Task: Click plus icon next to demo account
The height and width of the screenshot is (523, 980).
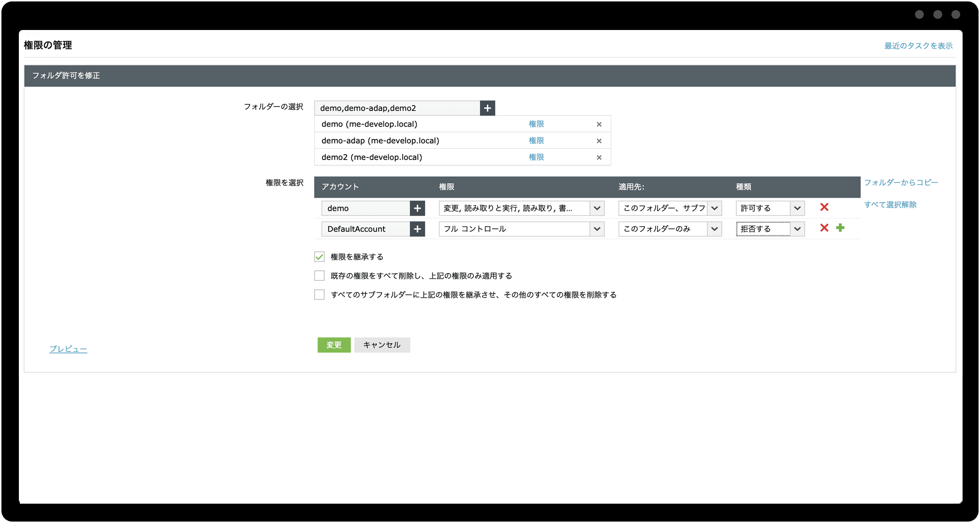Action: tap(417, 208)
